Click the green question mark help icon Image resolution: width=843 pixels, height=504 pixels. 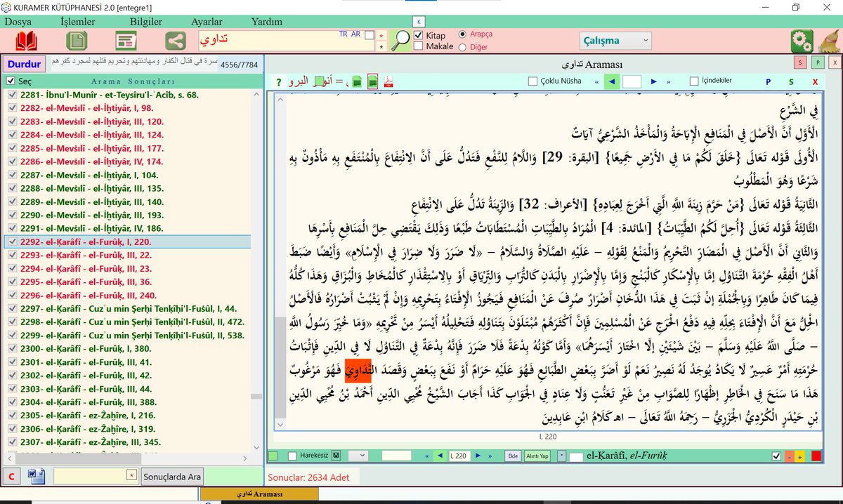[279, 81]
